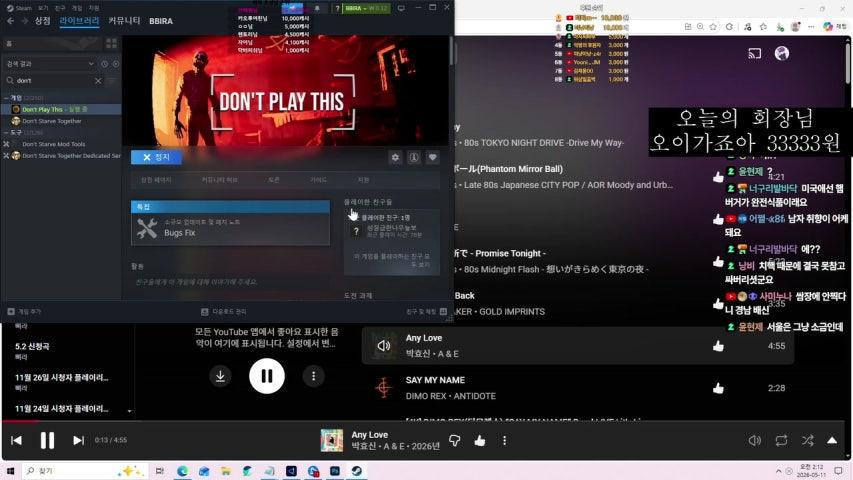Toggle like on current song in player bar
This screenshot has width=853, height=480.
tap(480, 440)
